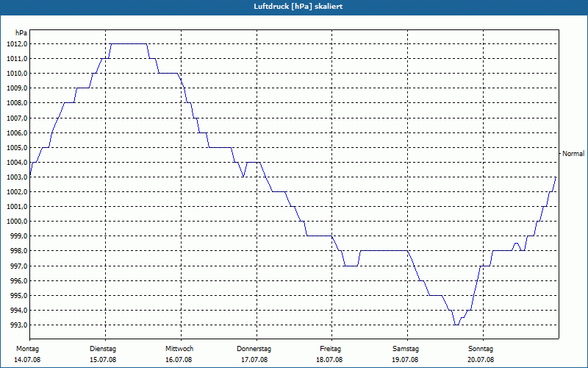The image size is (588, 368).
Task: Click the 997,0 axis value
Action: pos(19,266)
